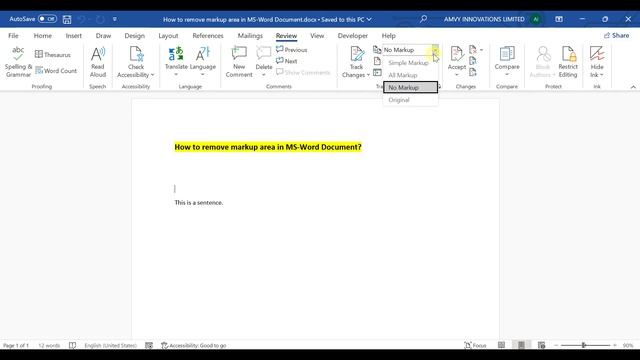Expand the Track Changes dropdown arrow

(368, 75)
